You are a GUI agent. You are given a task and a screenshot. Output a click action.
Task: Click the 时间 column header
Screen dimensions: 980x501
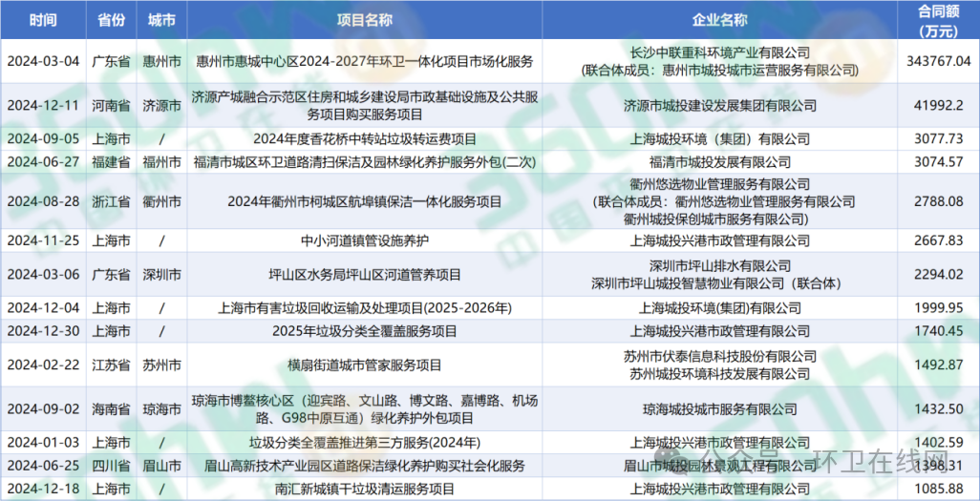pos(42,20)
